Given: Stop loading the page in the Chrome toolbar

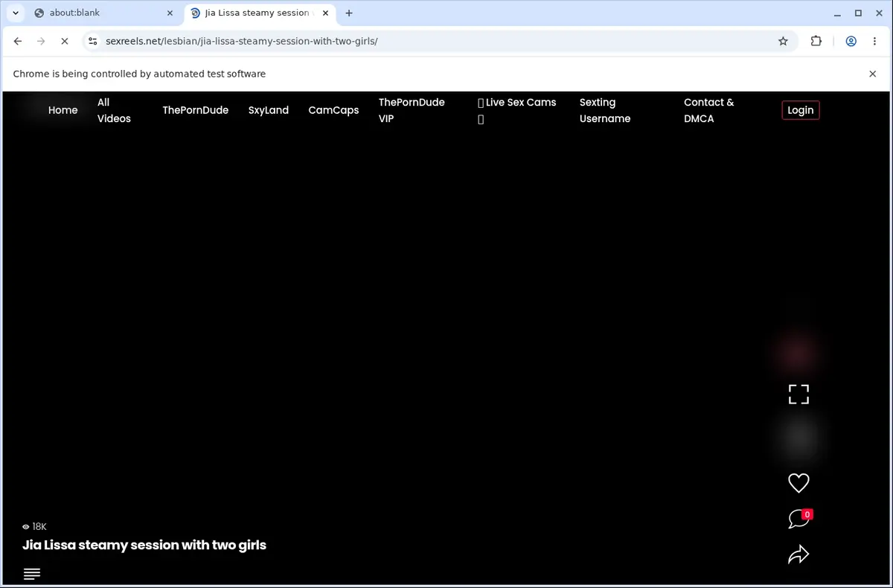Looking at the screenshot, I should tap(64, 42).
